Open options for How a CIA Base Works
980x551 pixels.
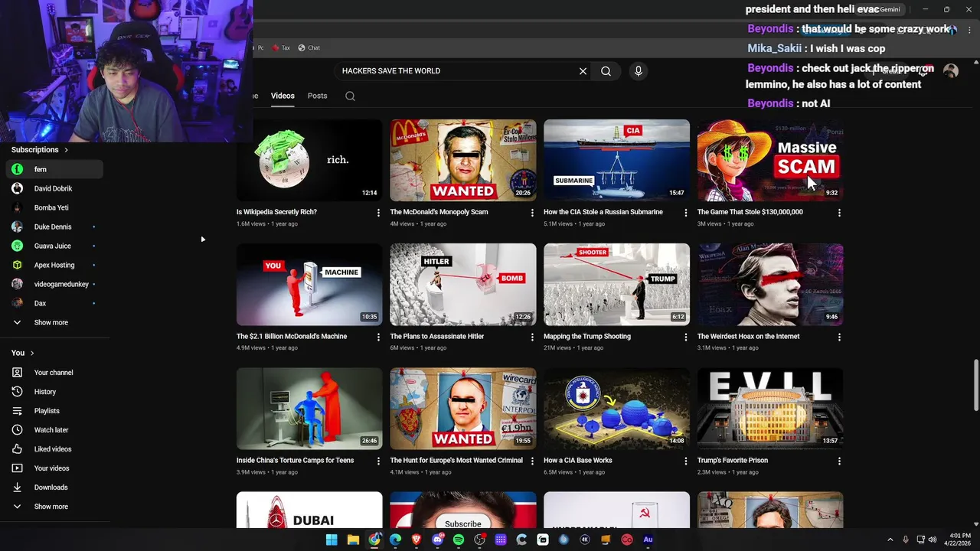[686, 461]
